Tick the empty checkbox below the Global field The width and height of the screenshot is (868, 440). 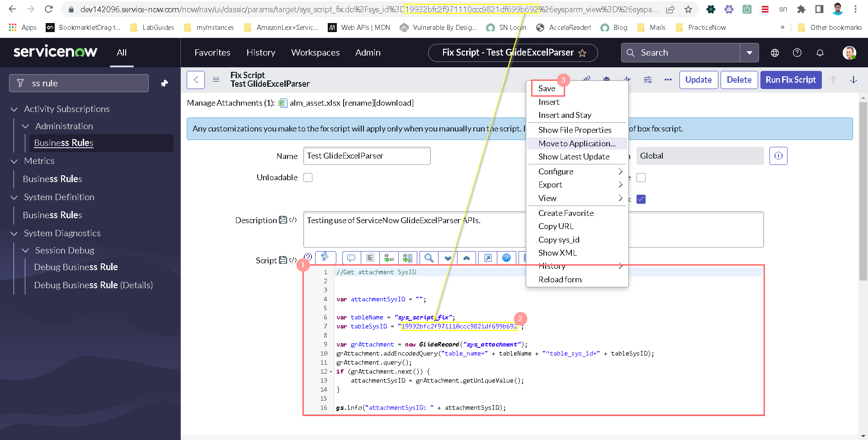[641, 178]
